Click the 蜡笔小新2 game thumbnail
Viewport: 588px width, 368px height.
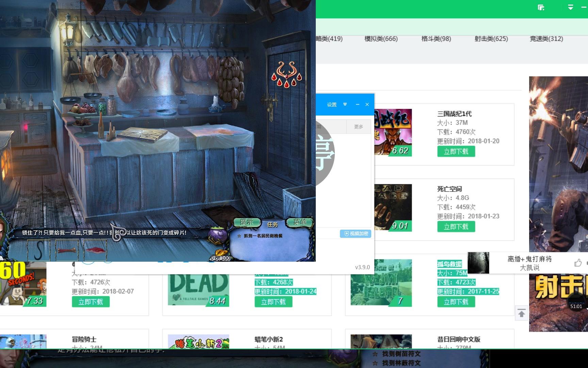click(198, 341)
